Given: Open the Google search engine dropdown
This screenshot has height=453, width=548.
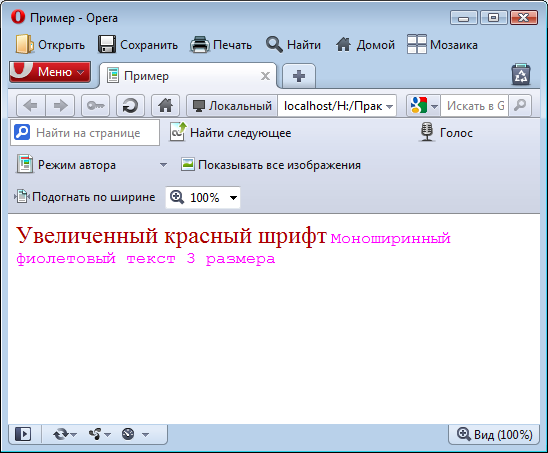Looking at the screenshot, I should [x=423, y=106].
